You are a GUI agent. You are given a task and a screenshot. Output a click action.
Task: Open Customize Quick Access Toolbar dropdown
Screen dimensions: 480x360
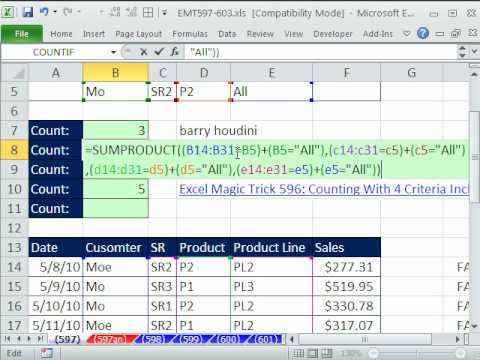(x=164, y=13)
